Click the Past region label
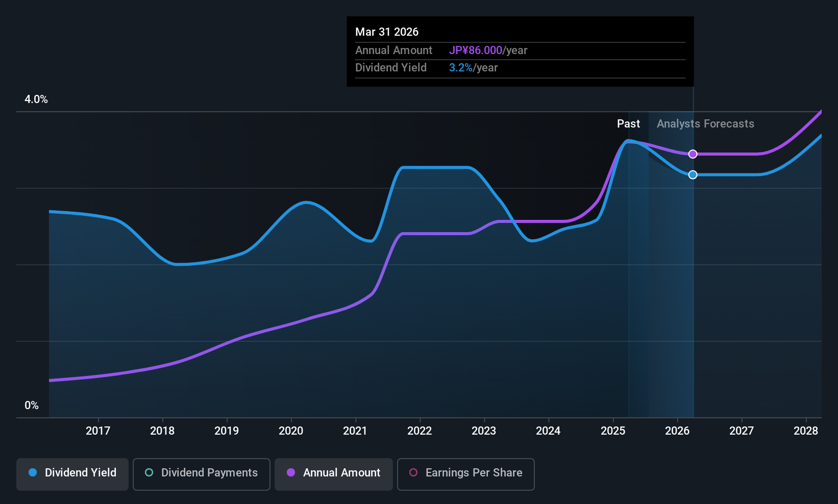The width and height of the screenshot is (838, 504). tap(628, 124)
